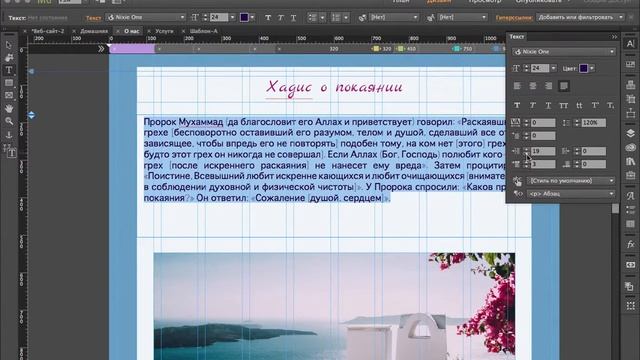The height and width of the screenshot is (360, 640).
Task: Select the Текст panel tab
Action: click(517, 37)
